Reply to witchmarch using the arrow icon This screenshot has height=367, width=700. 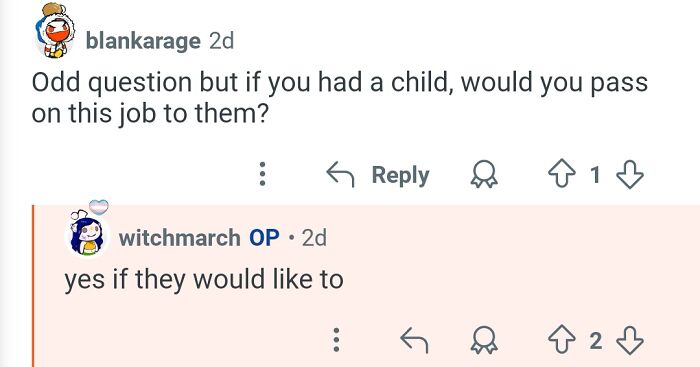pos(414,340)
